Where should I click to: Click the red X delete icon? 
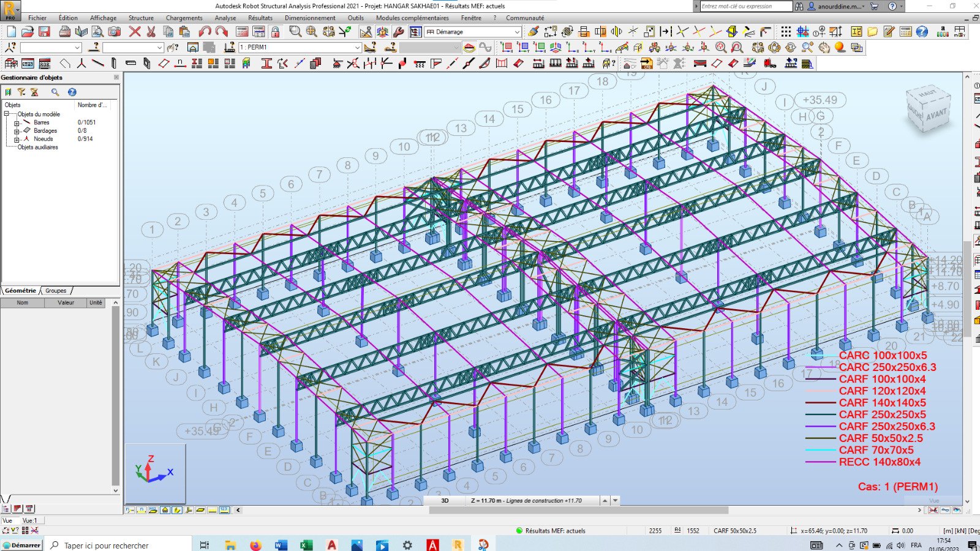click(x=135, y=32)
